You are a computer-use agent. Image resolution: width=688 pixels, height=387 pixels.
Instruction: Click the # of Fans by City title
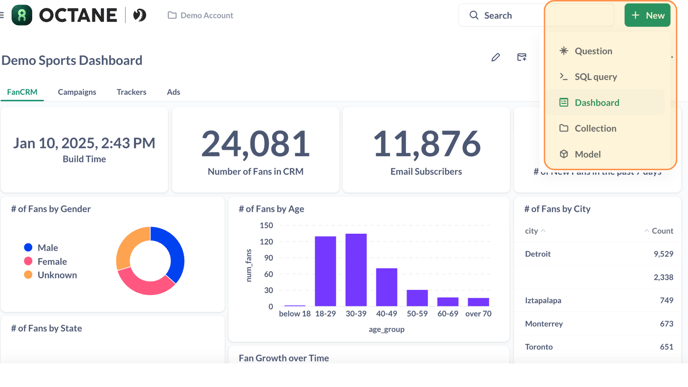coord(557,209)
